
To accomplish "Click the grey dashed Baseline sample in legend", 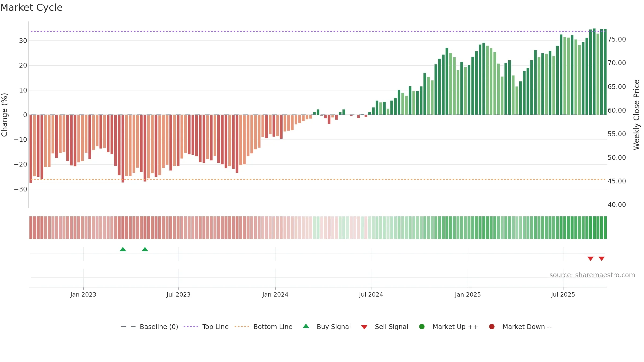I will pyautogui.click(x=128, y=327).
